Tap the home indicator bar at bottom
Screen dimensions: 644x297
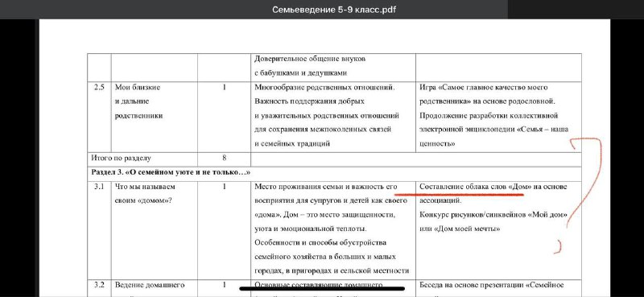(322, 288)
